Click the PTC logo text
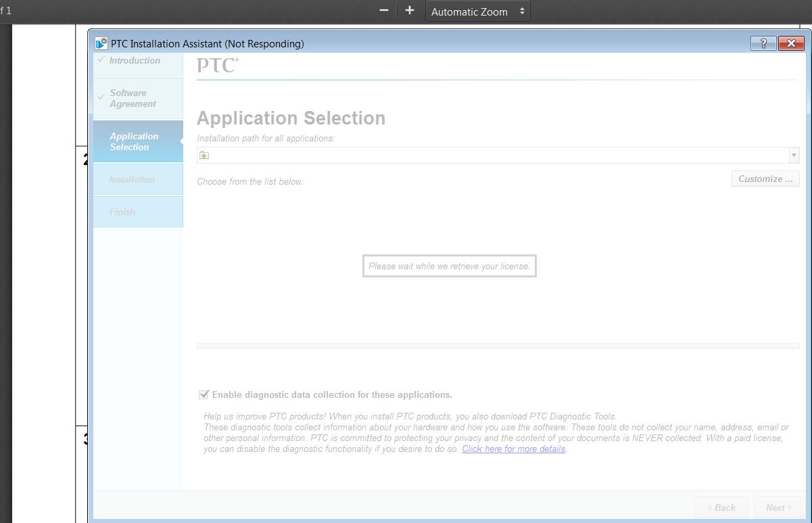The image size is (812, 523). click(217, 66)
